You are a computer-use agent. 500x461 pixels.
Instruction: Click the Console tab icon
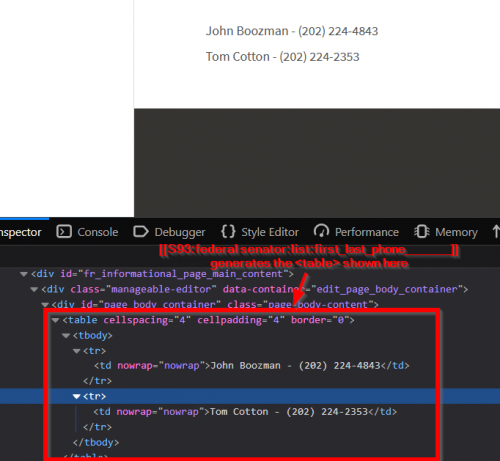[x=64, y=232]
